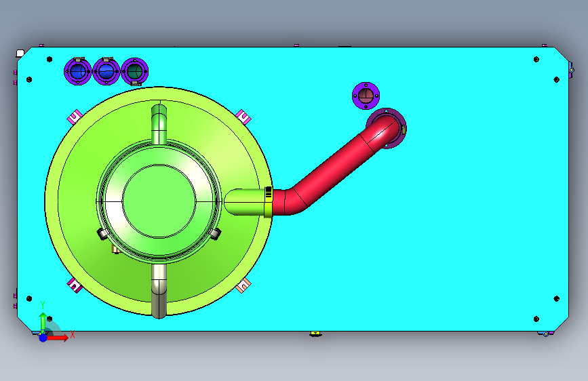Pick the central circular cap on the tank
Image resolution: width=588 pixels, height=381 pixels.
(x=159, y=201)
